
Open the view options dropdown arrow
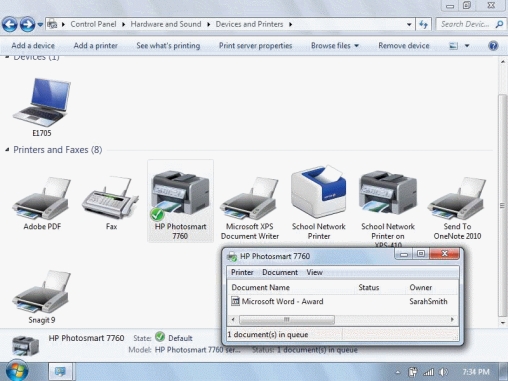[x=467, y=46]
